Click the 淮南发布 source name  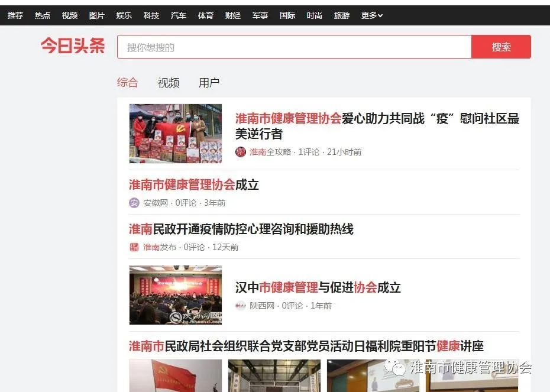pyautogui.click(x=160, y=247)
